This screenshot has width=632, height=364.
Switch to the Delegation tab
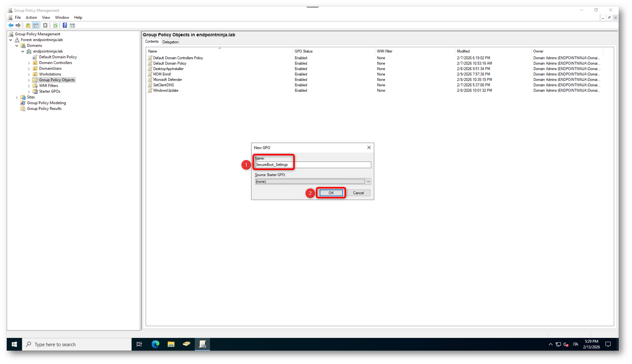pyautogui.click(x=170, y=42)
